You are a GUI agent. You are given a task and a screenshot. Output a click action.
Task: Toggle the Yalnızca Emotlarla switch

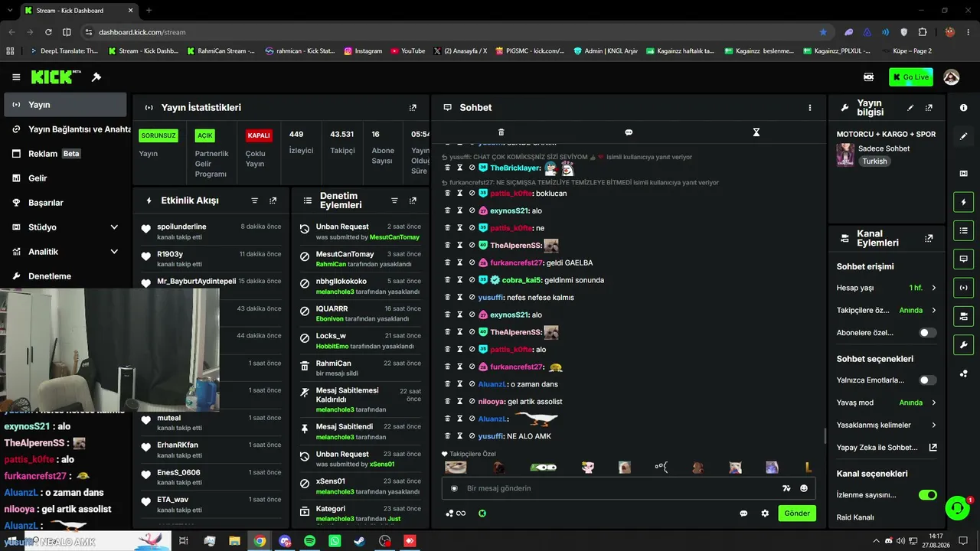pos(927,380)
